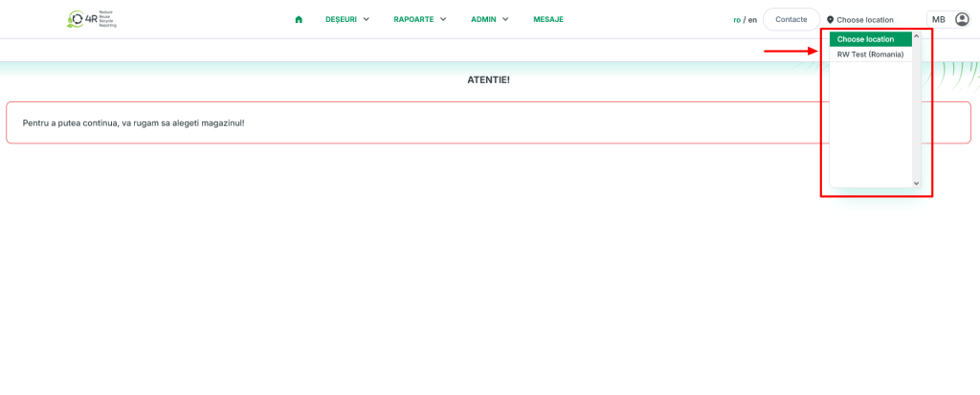Expand the RAPOARTE menu chevron

coord(443,19)
